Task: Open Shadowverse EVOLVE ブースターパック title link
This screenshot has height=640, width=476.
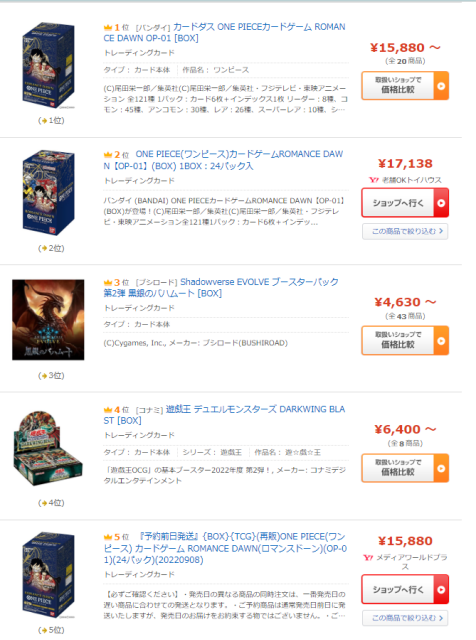Action: pos(221,287)
